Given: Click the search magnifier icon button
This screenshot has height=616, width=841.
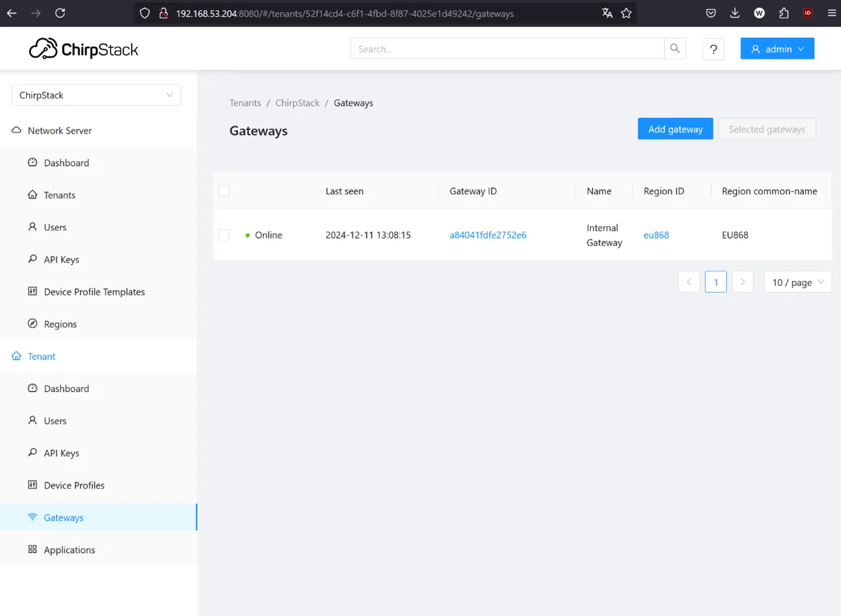Looking at the screenshot, I should pyautogui.click(x=675, y=49).
